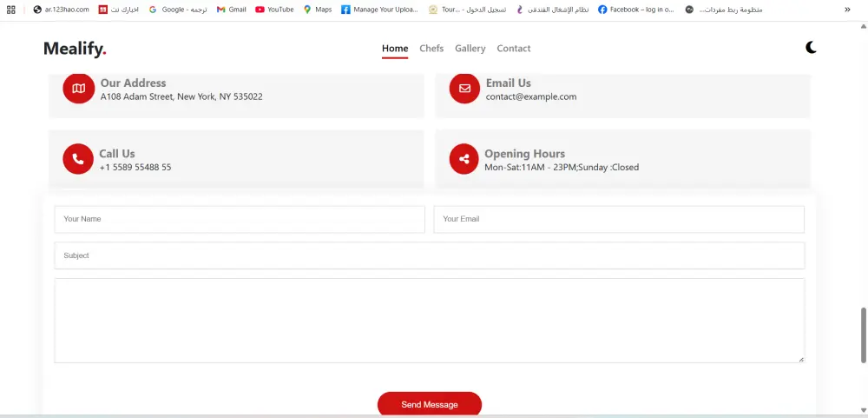
Task: Go to the Home nav item
Action: (x=395, y=49)
